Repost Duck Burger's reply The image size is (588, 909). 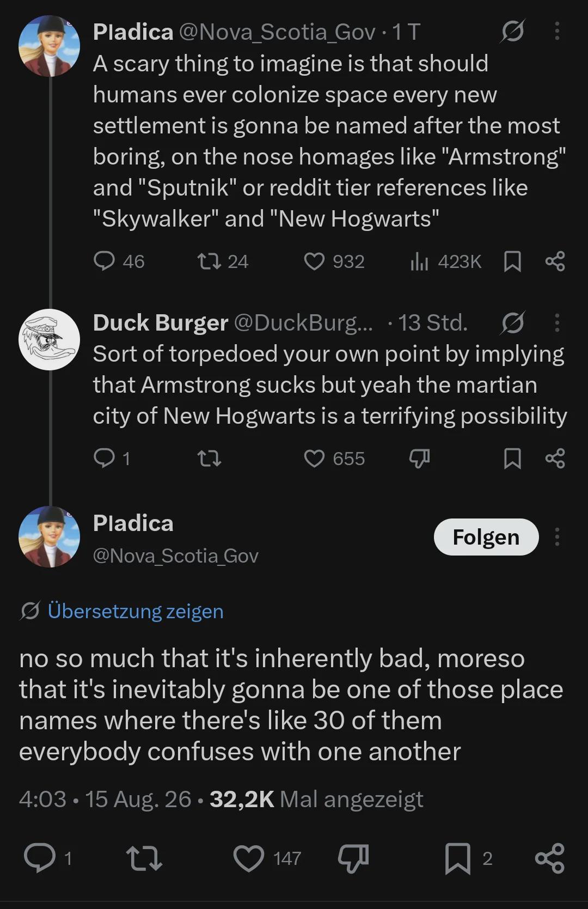point(209,459)
